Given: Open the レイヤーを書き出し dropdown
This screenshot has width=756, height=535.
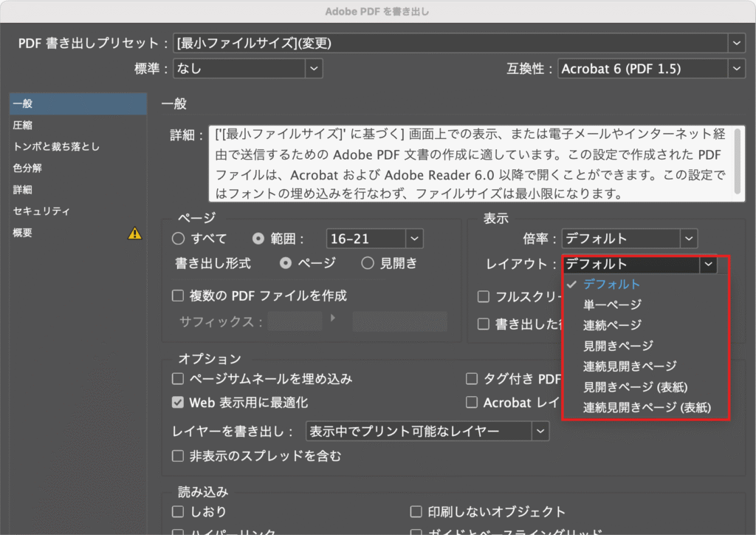Looking at the screenshot, I should (427, 432).
